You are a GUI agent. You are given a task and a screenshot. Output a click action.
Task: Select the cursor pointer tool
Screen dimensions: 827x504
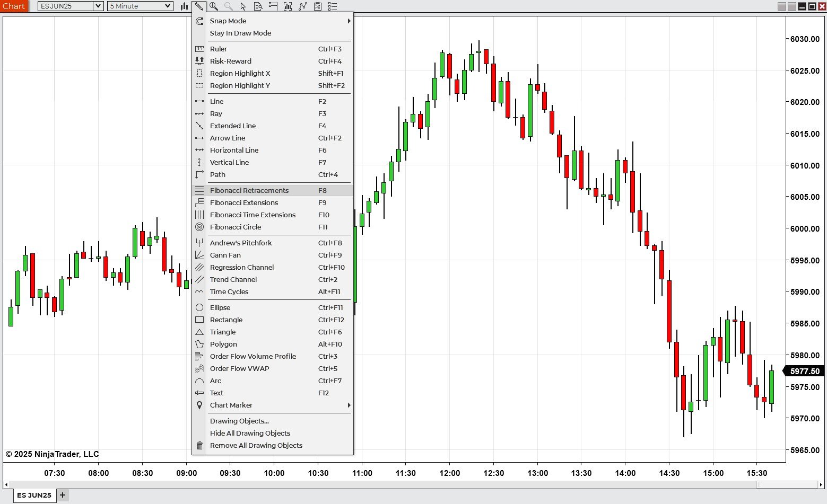(x=243, y=6)
